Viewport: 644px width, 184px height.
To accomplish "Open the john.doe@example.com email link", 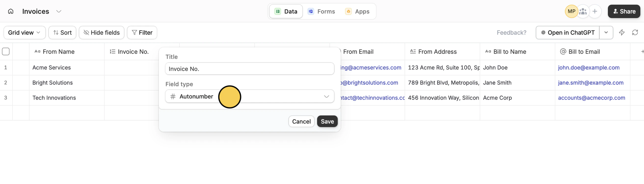I will pyautogui.click(x=589, y=67).
